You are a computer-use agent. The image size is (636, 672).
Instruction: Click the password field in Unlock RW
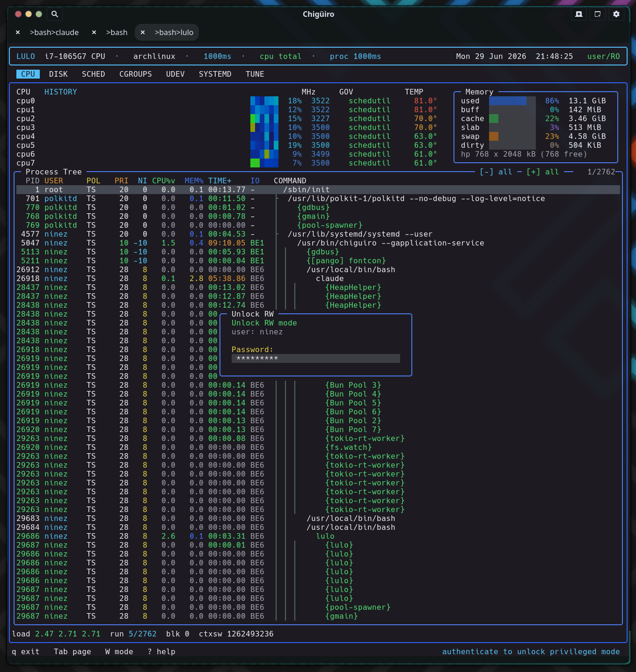[x=316, y=358]
